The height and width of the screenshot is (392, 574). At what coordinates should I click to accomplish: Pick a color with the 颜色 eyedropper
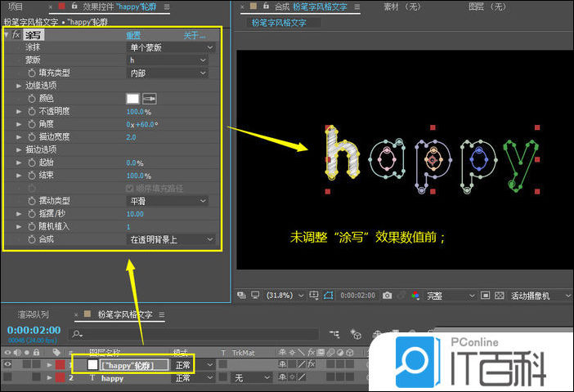[x=150, y=98]
